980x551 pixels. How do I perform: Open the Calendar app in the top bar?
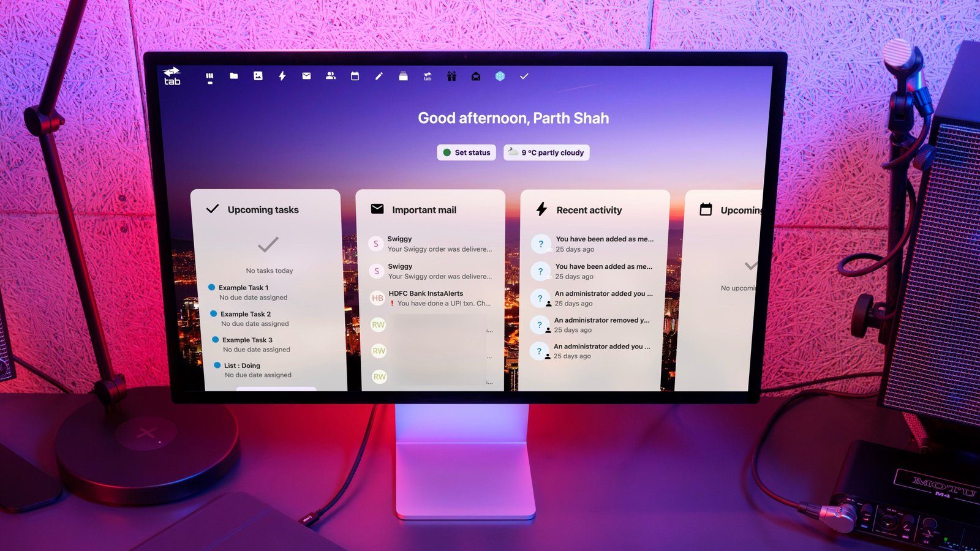pyautogui.click(x=355, y=76)
